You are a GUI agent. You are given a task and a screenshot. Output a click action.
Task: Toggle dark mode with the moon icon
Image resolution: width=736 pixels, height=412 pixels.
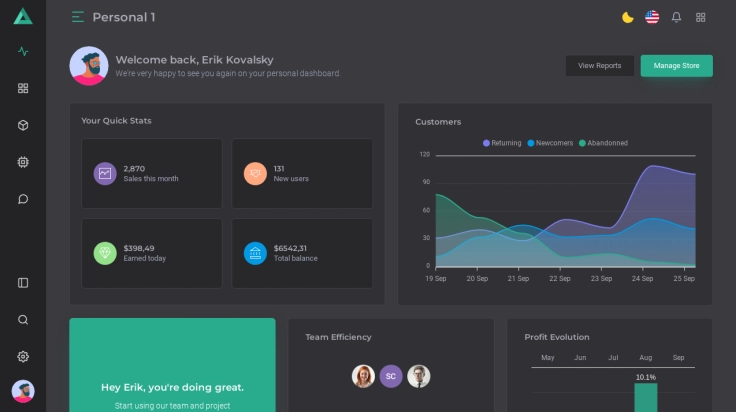pyautogui.click(x=628, y=17)
